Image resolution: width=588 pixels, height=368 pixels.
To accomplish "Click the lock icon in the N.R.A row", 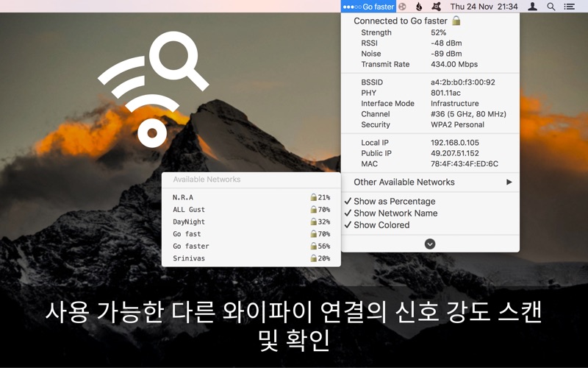I will pyautogui.click(x=314, y=197).
